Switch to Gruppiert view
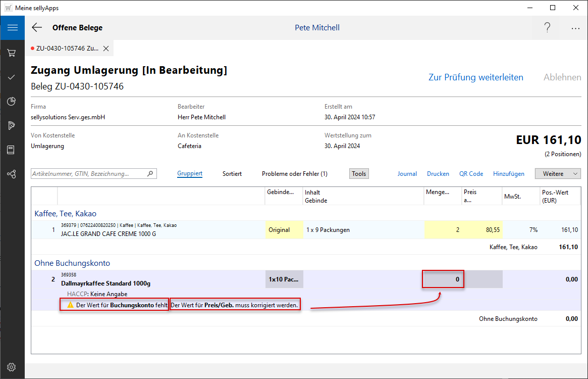This screenshot has height=379, width=588. pos(190,173)
